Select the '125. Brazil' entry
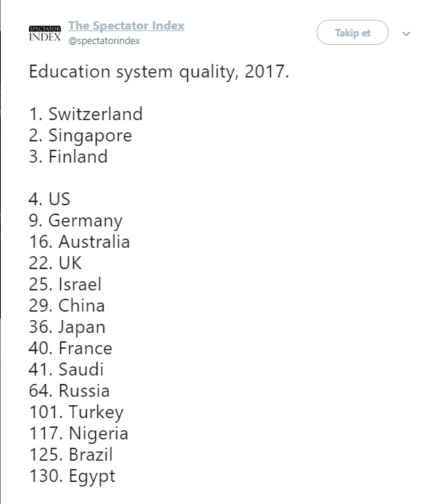The width and height of the screenshot is (436, 504). [x=71, y=455]
